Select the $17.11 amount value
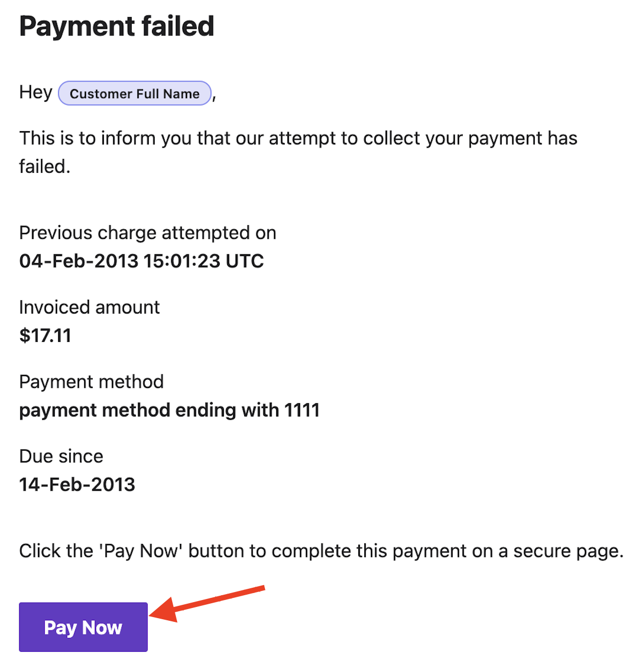The image size is (643, 672). coord(45,335)
